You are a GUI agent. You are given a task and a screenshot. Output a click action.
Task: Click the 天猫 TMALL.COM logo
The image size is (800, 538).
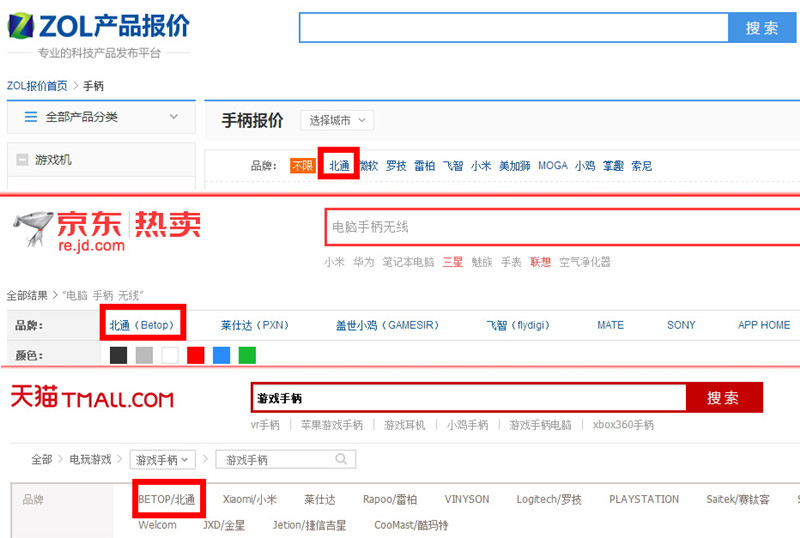point(92,397)
